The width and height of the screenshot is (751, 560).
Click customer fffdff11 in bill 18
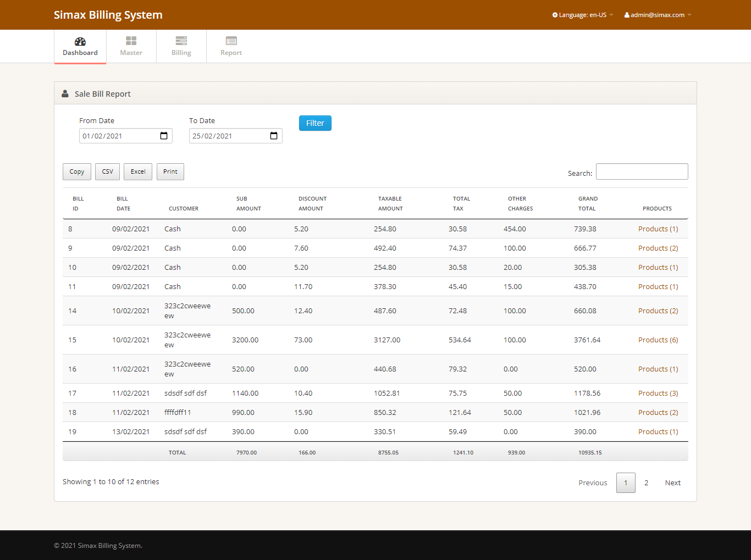pos(178,412)
